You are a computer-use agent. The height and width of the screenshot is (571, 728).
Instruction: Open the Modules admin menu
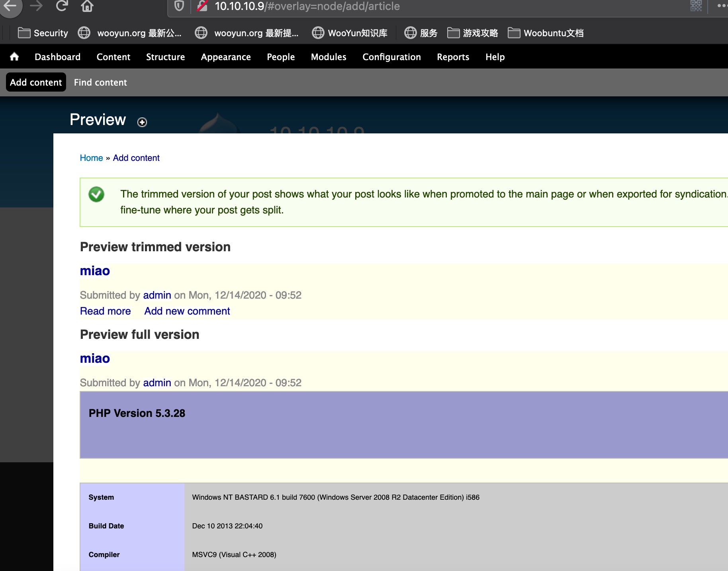pyautogui.click(x=329, y=57)
